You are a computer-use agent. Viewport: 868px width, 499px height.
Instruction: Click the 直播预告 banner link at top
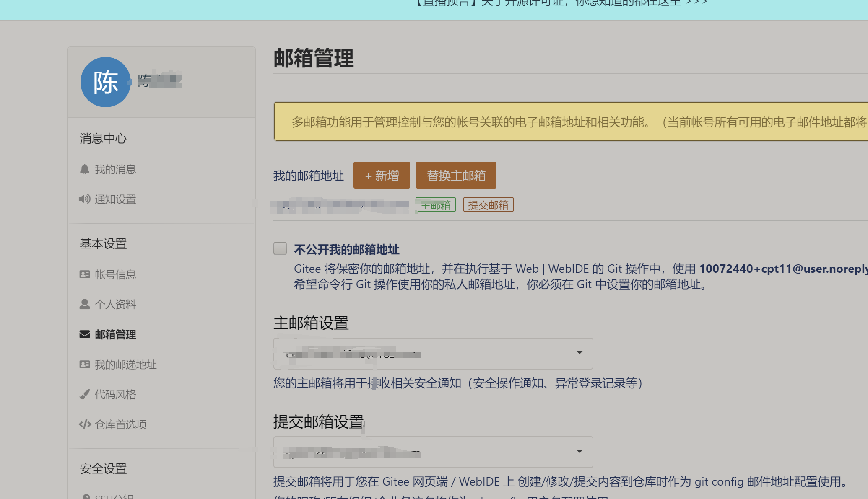pyautogui.click(x=560, y=3)
